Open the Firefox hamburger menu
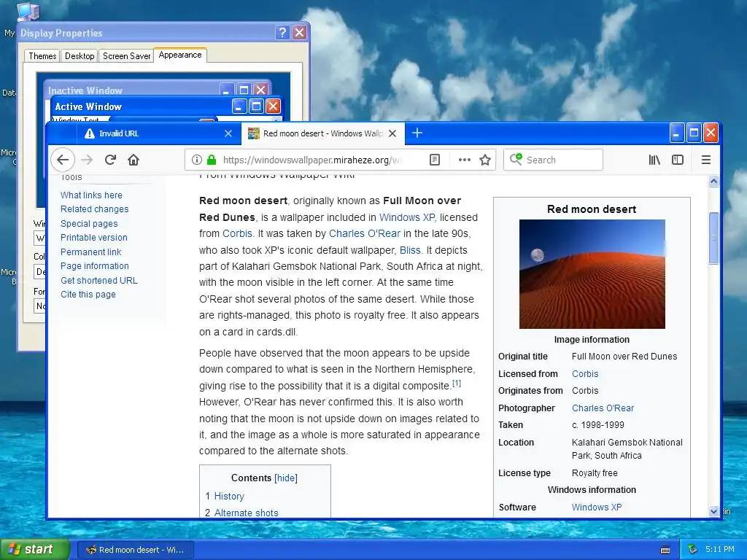This screenshot has width=747, height=560. 706,160
